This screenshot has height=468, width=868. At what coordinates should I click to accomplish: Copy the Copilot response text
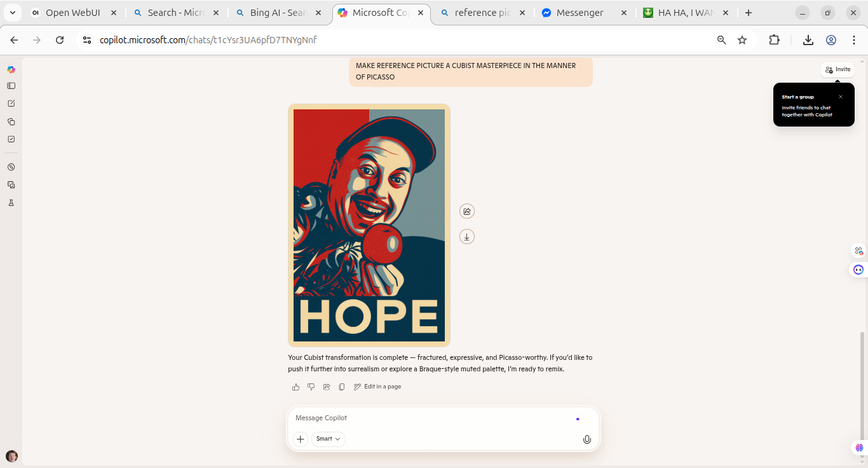[x=342, y=387]
